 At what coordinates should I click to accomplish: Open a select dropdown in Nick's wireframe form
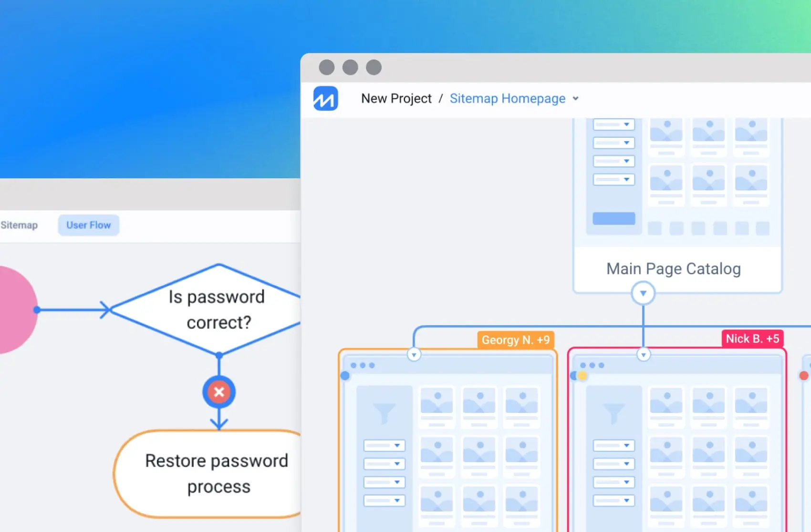613,445
